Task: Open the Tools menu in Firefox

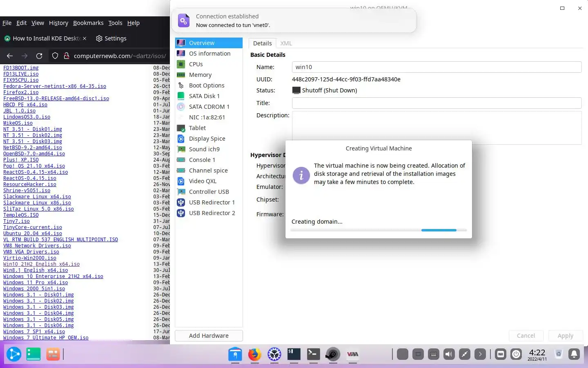Action: (115, 23)
